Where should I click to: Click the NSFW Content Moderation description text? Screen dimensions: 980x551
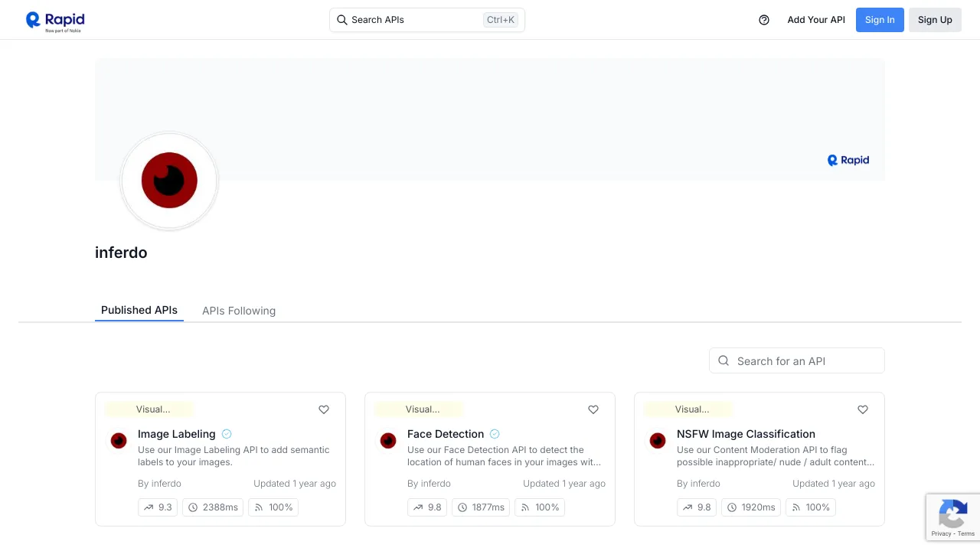pyautogui.click(x=776, y=456)
